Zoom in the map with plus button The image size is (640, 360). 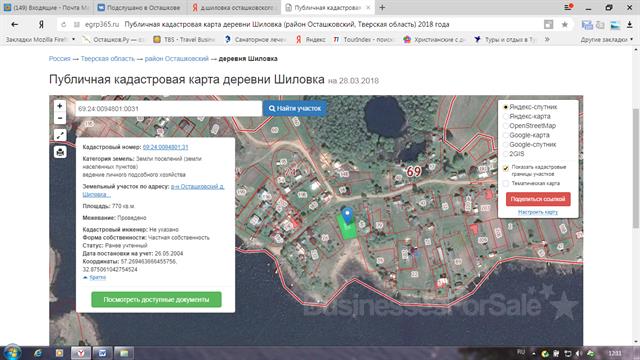coord(60,106)
